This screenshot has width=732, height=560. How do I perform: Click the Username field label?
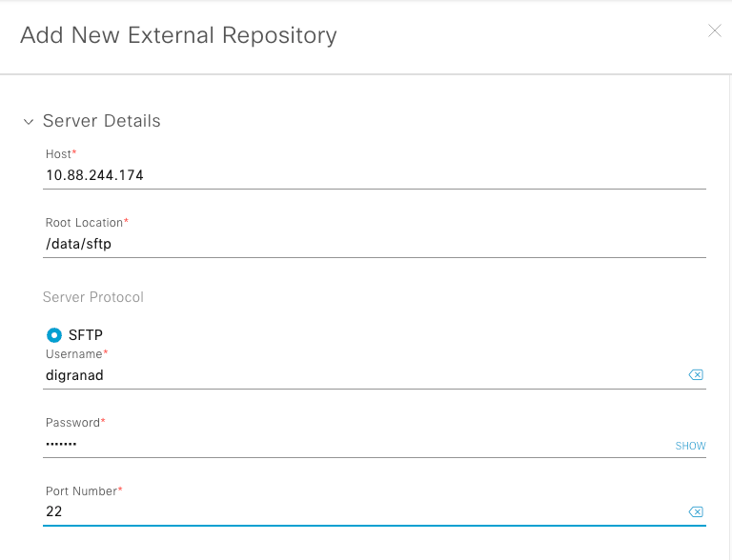coord(75,354)
